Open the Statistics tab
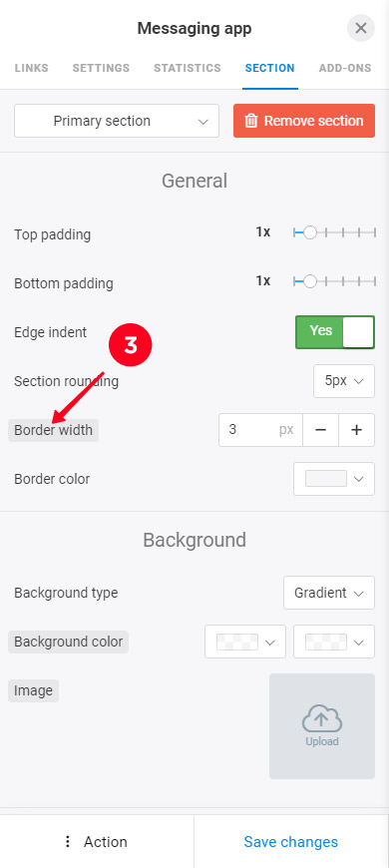 pyautogui.click(x=188, y=68)
